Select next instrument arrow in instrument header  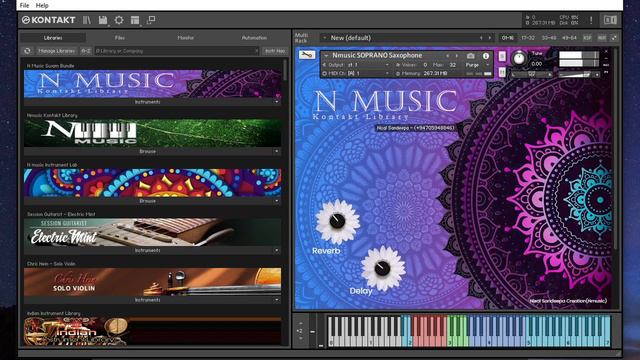(x=457, y=56)
